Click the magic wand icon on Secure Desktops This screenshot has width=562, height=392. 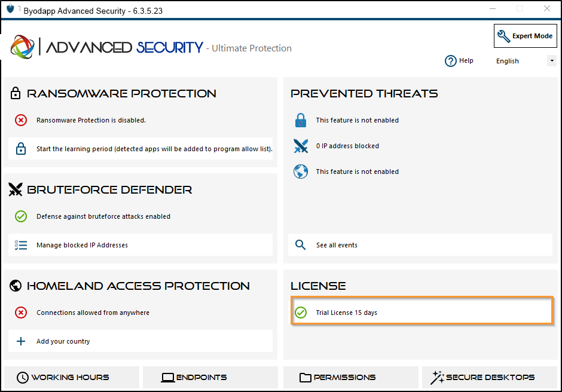tap(437, 377)
